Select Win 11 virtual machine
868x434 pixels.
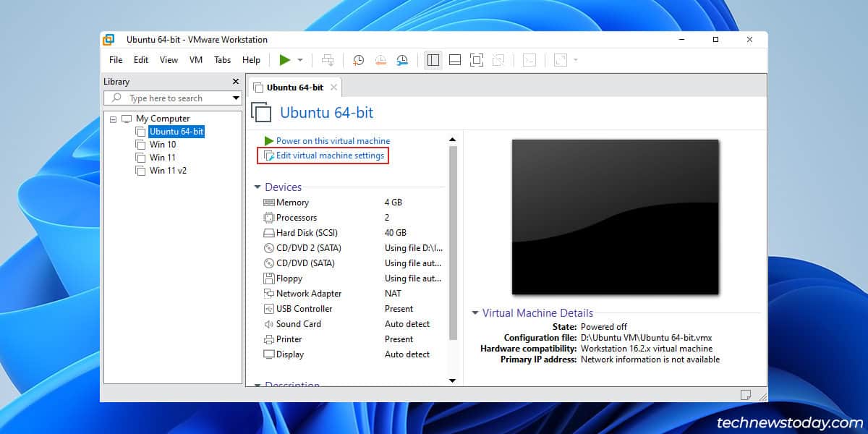[x=163, y=158]
